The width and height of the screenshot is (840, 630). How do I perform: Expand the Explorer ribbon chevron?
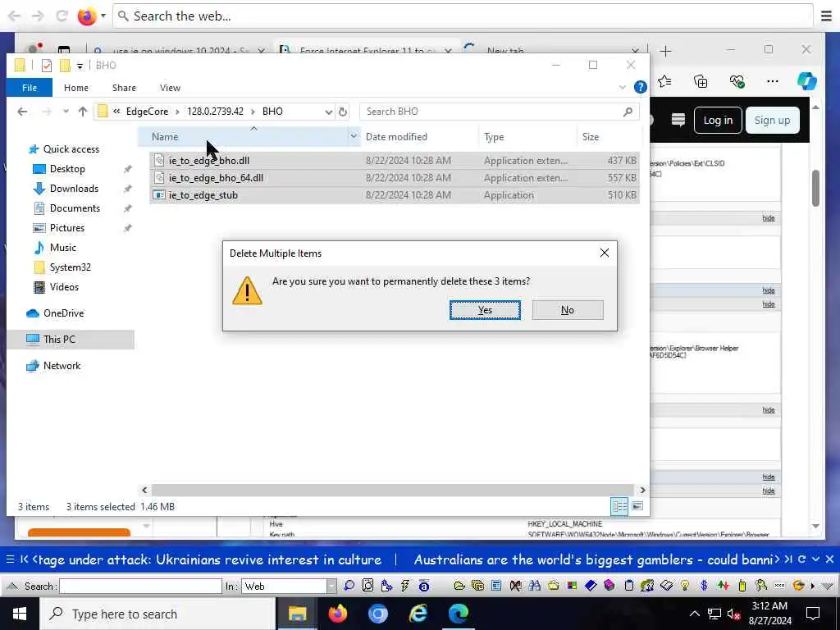622,87
